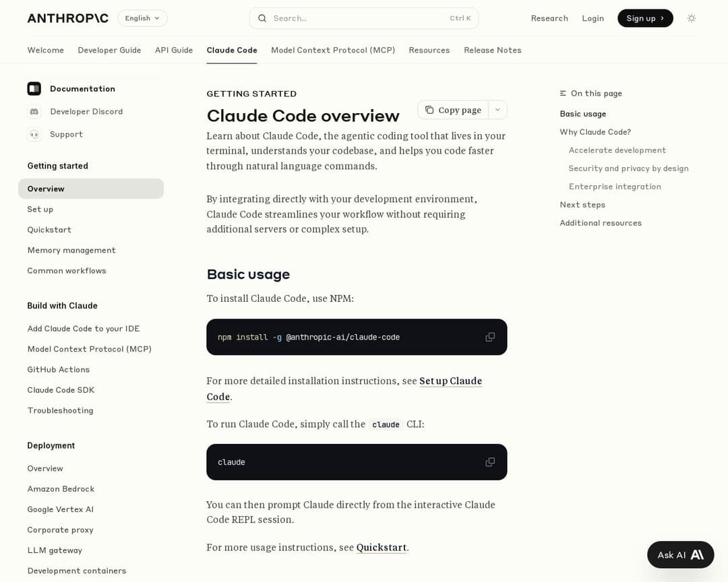Expand the Copy page options chevron

pyautogui.click(x=497, y=110)
